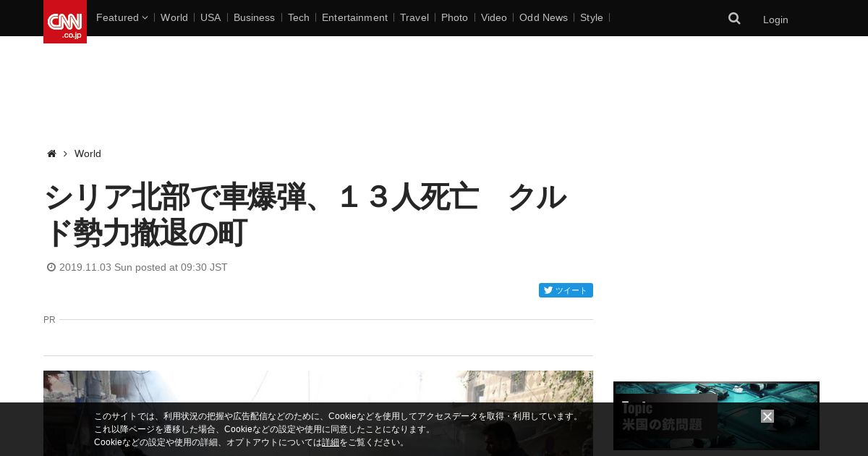Open the Photo section
This screenshot has height=456, width=868.
tap(455, 17)
